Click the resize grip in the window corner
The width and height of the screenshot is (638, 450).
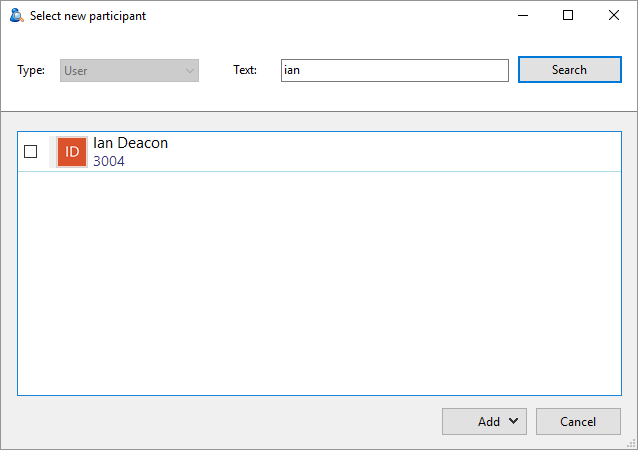(631, 443)
